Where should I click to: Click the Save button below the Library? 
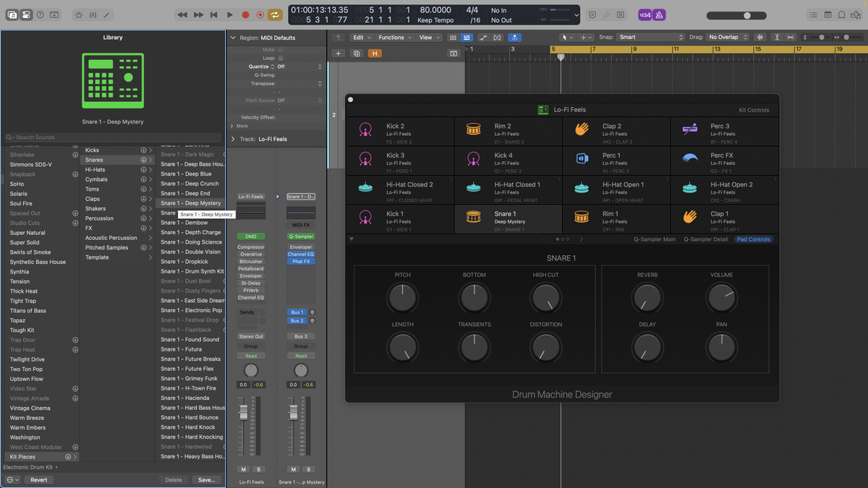[206, 479]
